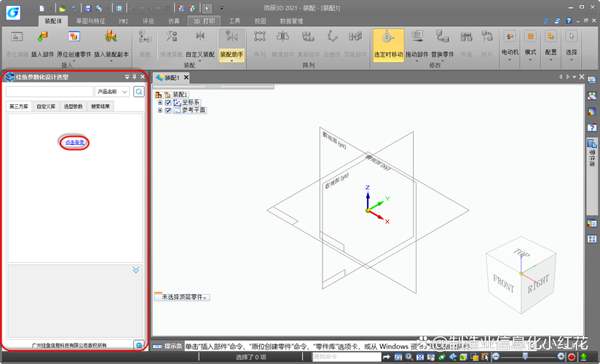Select the 选型参数 tab
600x364 pixels.
pos(73,106)
